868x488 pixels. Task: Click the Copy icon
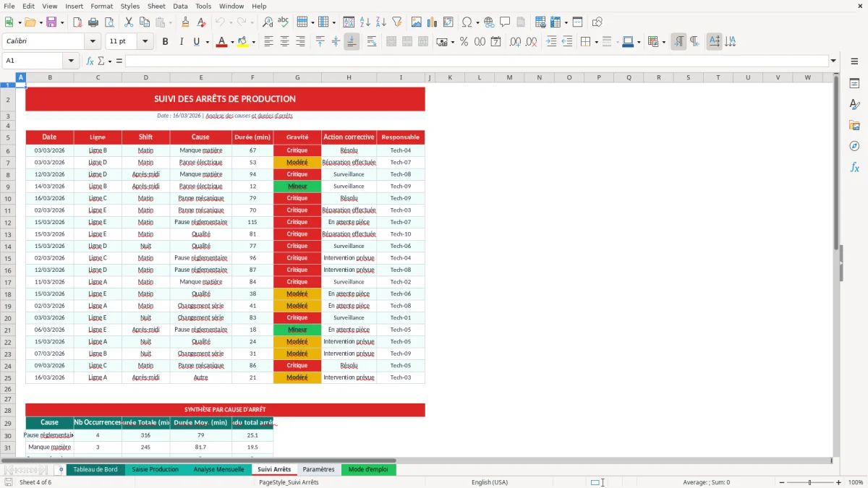click(145, 22)
